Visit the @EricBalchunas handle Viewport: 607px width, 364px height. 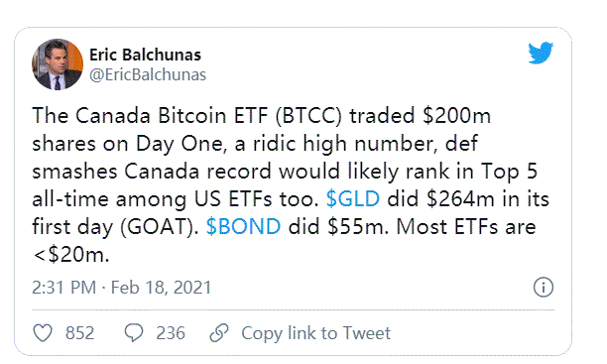coord(148,74)
